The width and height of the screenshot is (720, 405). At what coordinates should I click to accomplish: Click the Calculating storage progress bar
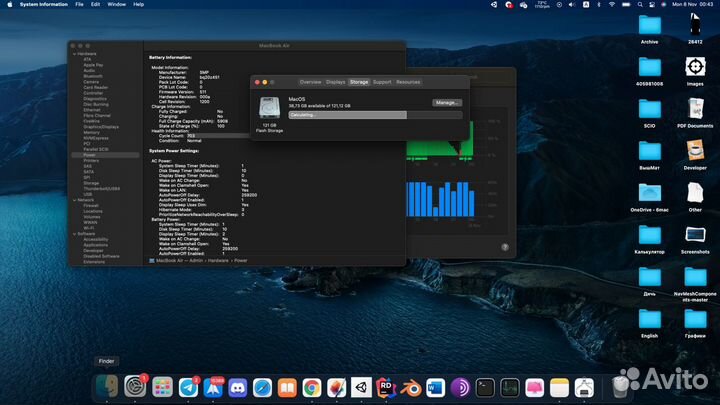[375, 115]
